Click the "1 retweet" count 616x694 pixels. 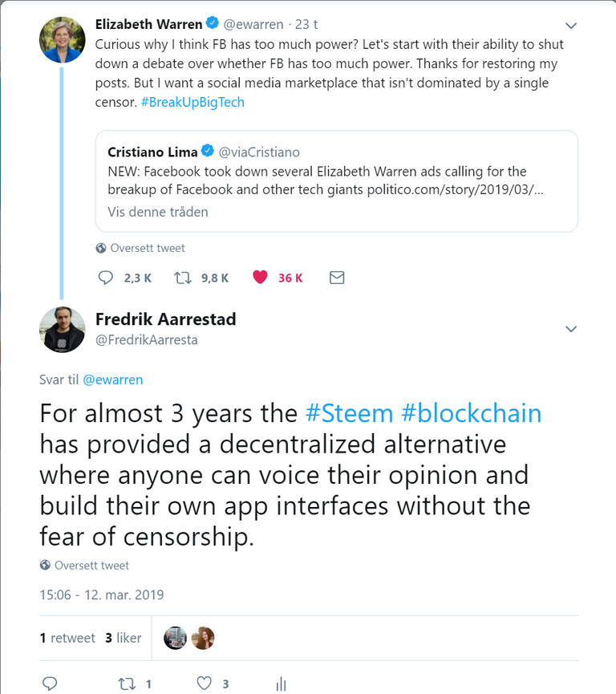[x=67, y=638]
